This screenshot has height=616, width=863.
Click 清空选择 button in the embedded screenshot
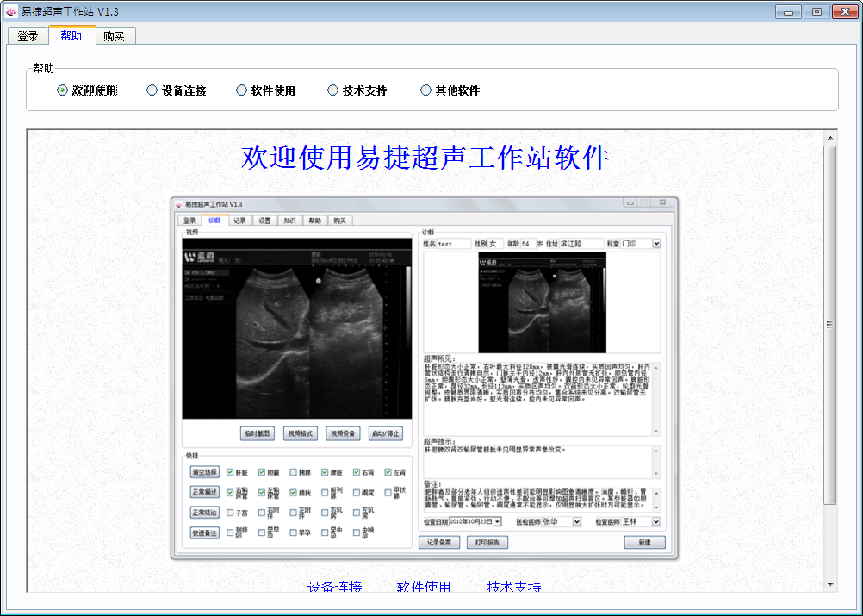(205, 472)
